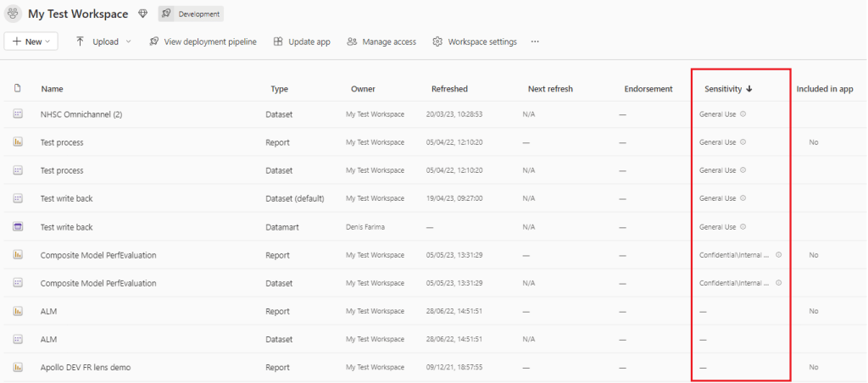Click the workspace avatar icon beside My Test Workspace
This screenshot has width=868, height=383.
14,14
